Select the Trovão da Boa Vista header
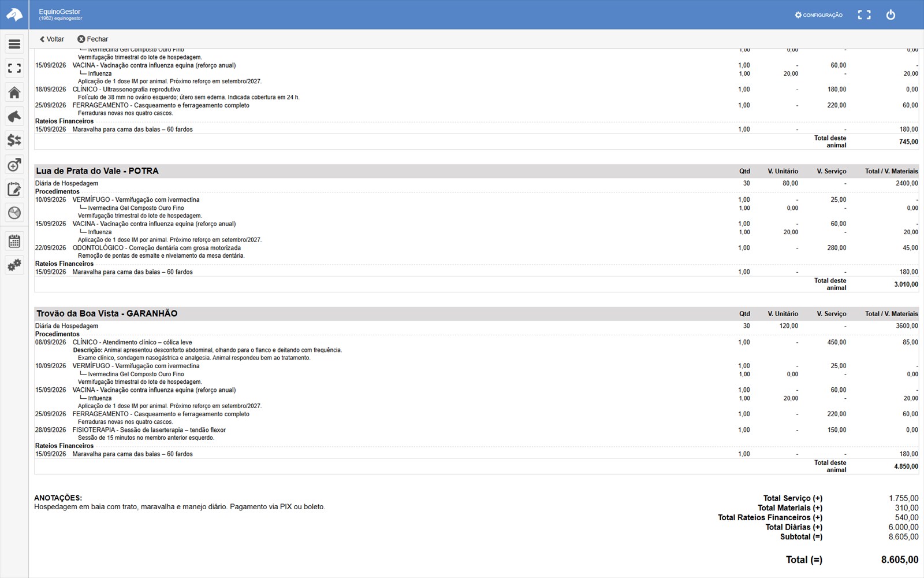924x578 pixels. (476, 313)
